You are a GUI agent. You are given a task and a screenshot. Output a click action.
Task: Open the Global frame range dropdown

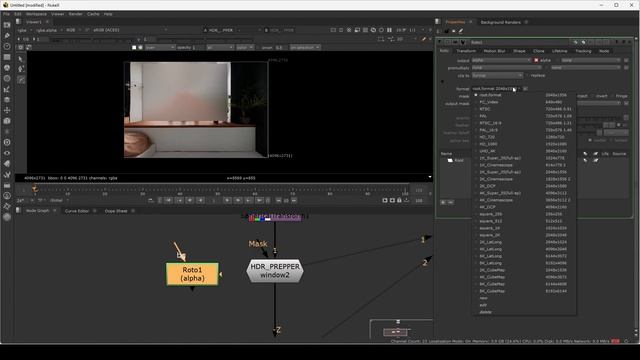coord(59,200)
